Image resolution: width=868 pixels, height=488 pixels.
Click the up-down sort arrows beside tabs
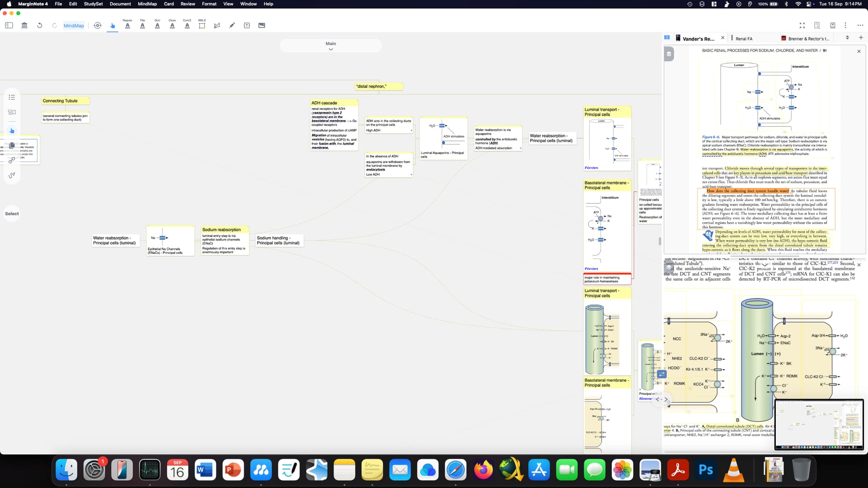click(x=847, y=38)
